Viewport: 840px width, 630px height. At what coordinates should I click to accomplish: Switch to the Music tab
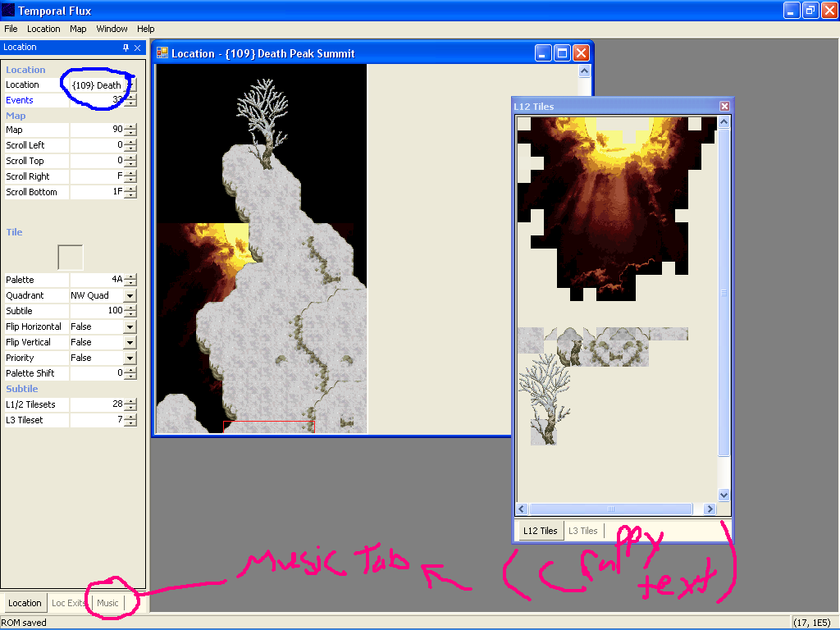[x=107, y=603]
